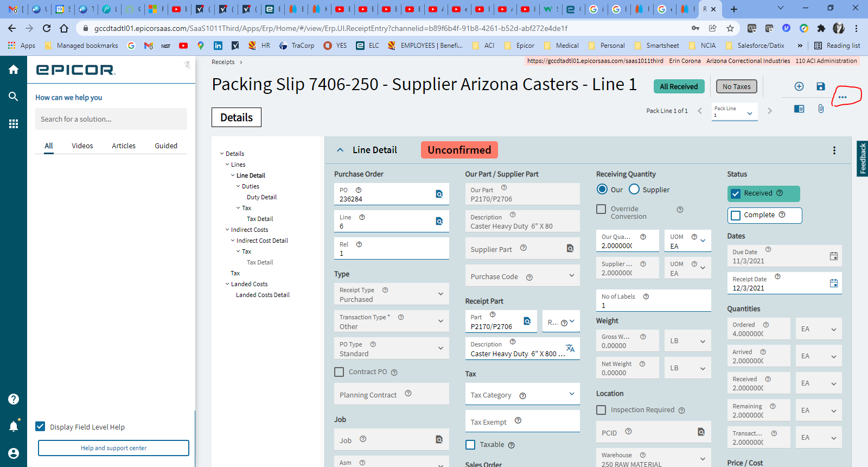
Task: Uncheck Display Field Level Help
Action: [40, 426]
